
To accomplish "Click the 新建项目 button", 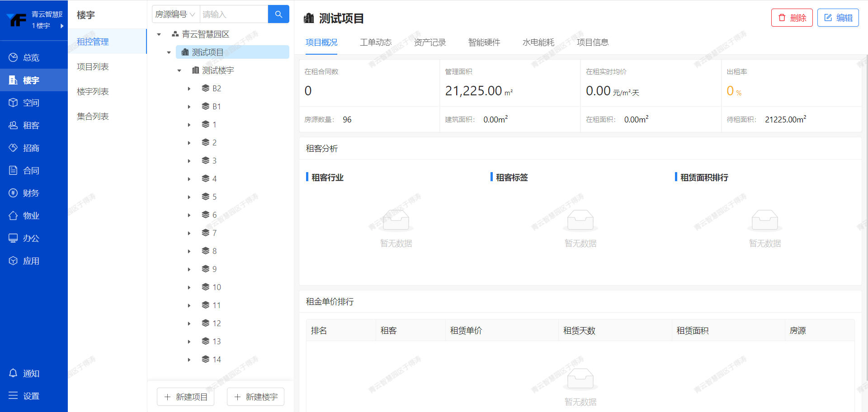I will (185, 397).
